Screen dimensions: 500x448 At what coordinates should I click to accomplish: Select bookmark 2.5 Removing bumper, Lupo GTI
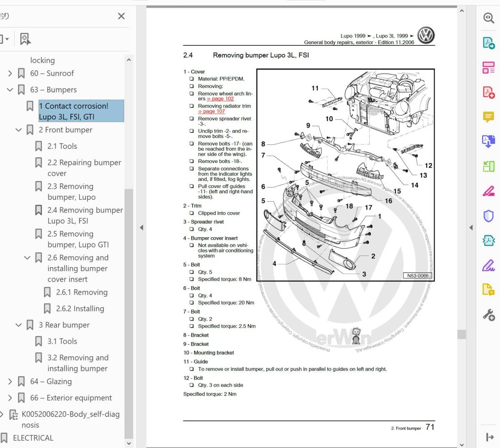pyautogui.click(x=78, y=239)
